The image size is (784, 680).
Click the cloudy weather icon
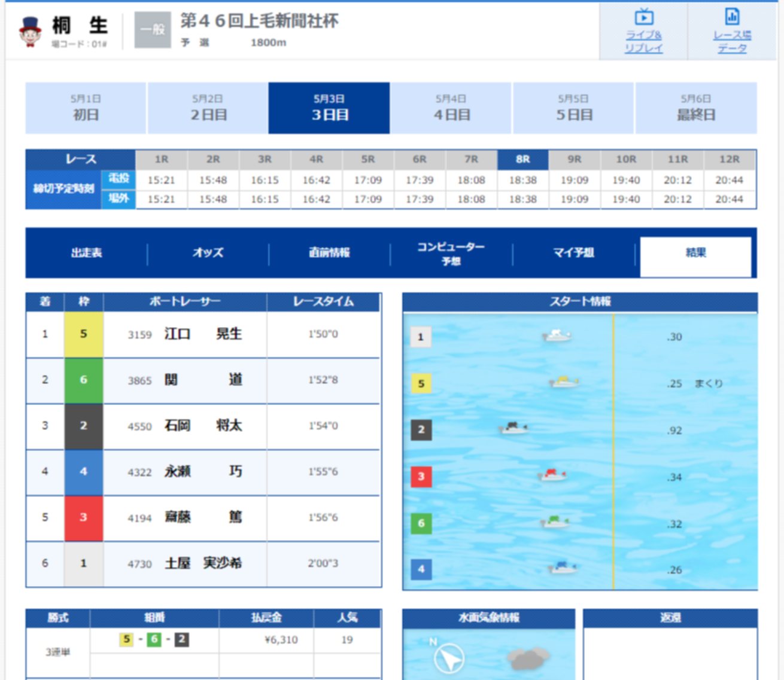(x=528, y=658)
